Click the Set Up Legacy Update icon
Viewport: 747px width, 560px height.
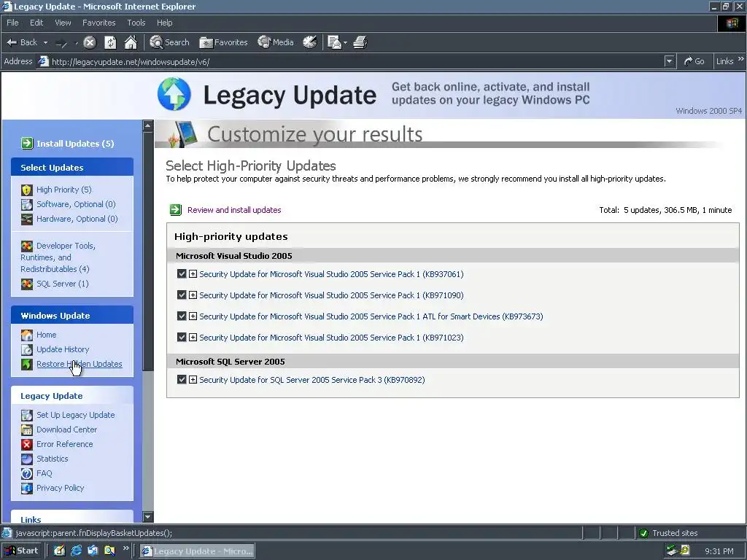(x=27, y=415)
